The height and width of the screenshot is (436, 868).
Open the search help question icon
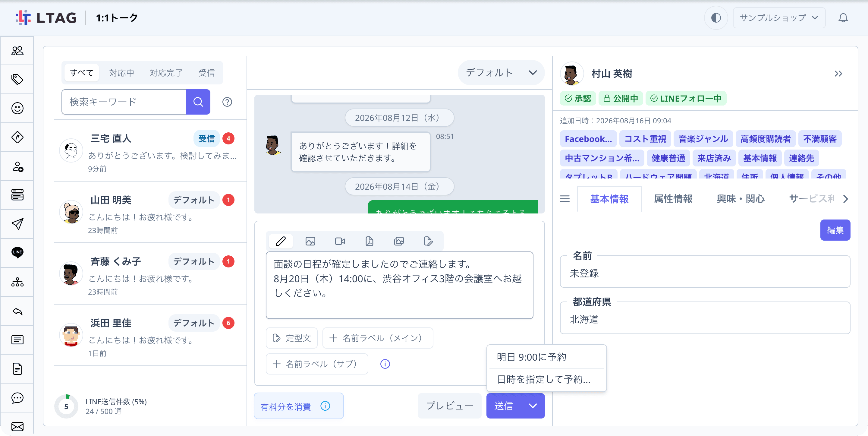click(x=227, y=102)
